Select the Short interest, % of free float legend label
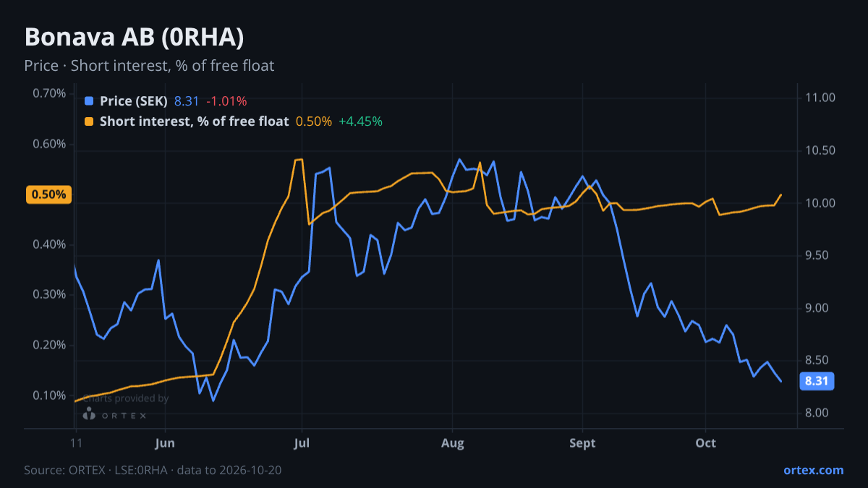Screen dimensions: 868x488 pyautogui.click(x=195, y=121)
